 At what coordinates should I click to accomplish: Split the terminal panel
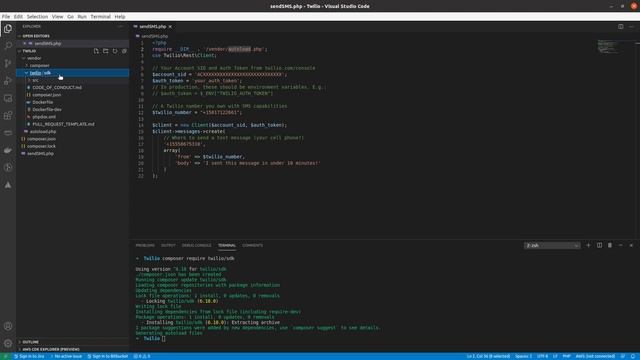click(x=599, y=245)
